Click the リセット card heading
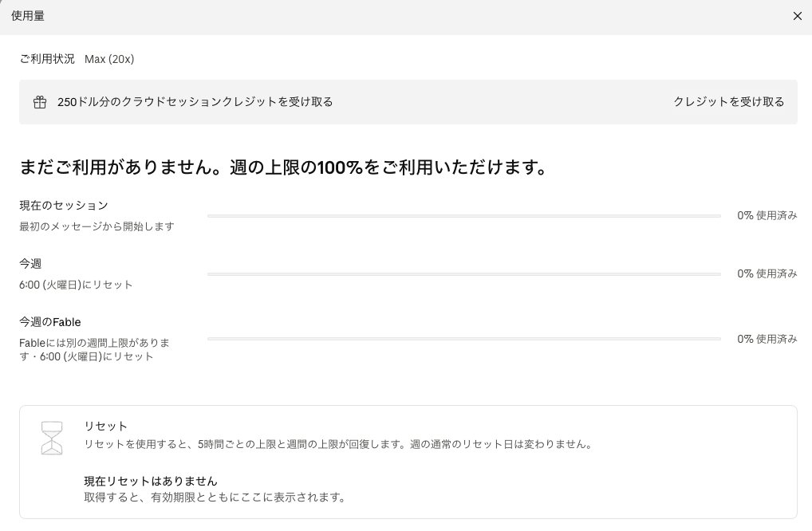Image resolution: width=812 pixels, height=531 pixels. tap(105, 426)
